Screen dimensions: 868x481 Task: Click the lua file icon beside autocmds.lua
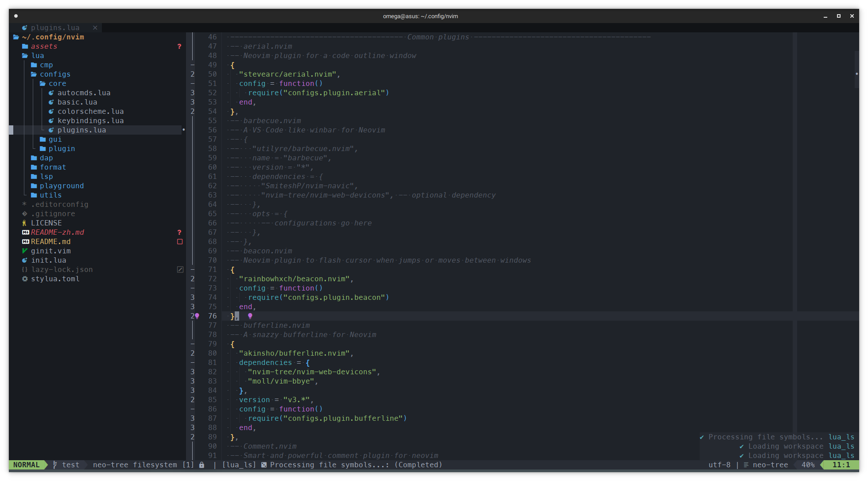click(x=51, y=93)
